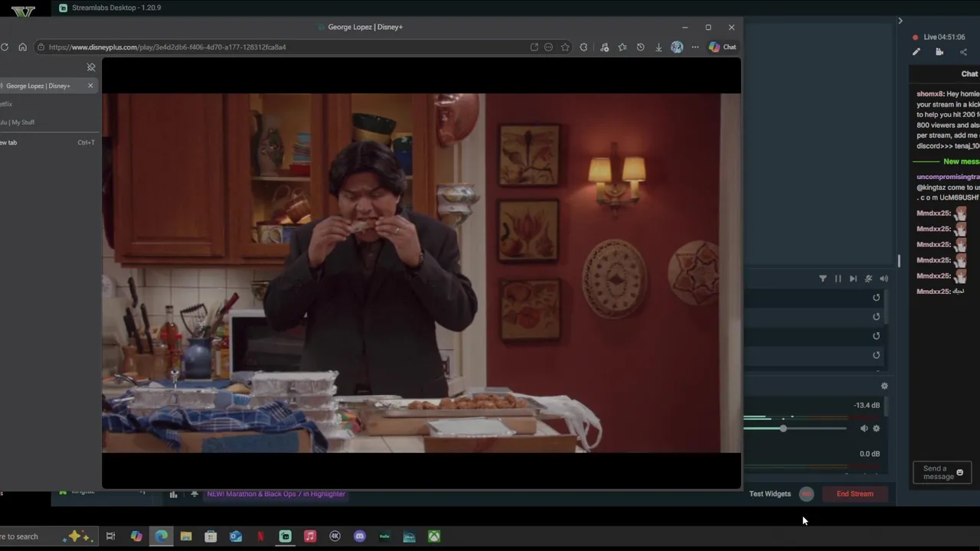
Task: Click the zoom-out circle icon in address bar
Action: (x=548, y=47)
